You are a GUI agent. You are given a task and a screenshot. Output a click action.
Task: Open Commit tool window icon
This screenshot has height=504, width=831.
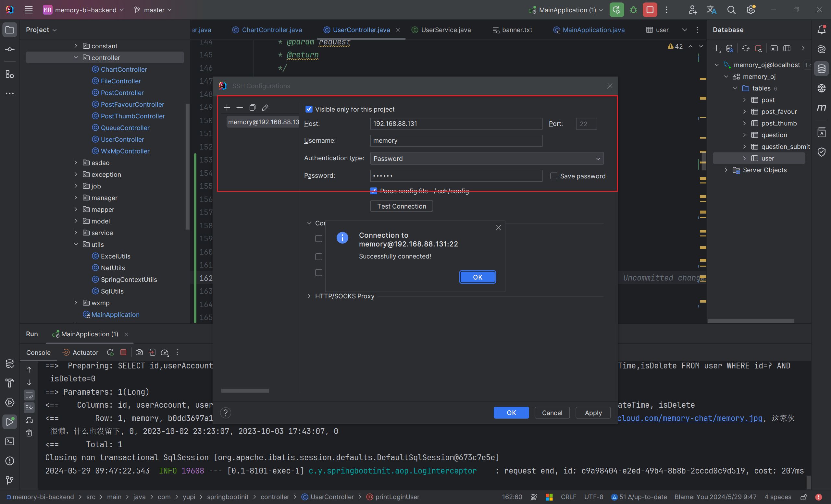point(10,49)
